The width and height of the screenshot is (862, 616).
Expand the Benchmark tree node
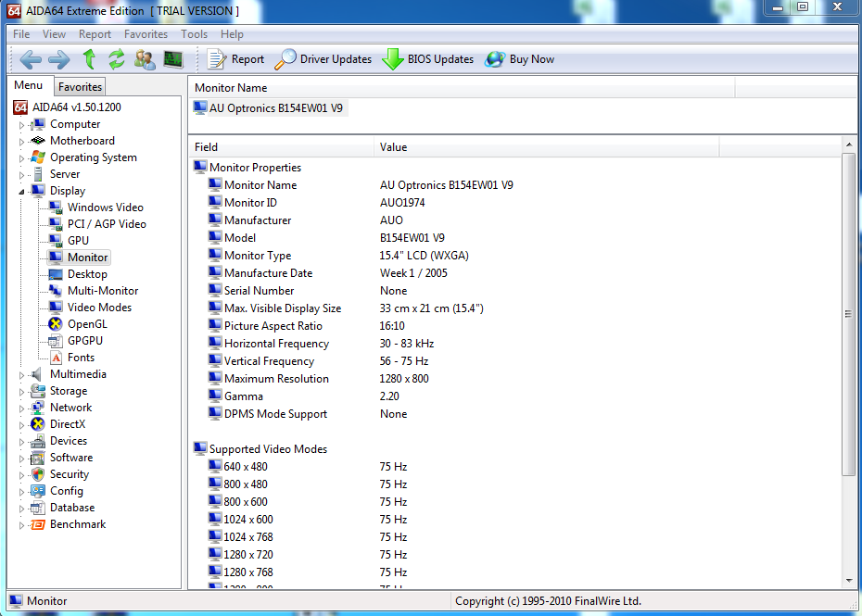[x=21, y=525]
